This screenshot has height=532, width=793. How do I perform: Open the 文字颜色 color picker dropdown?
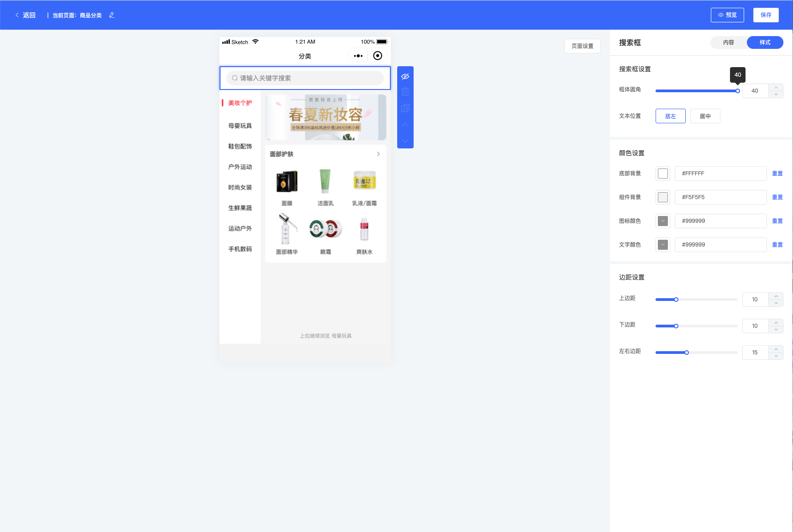[663, 245]
